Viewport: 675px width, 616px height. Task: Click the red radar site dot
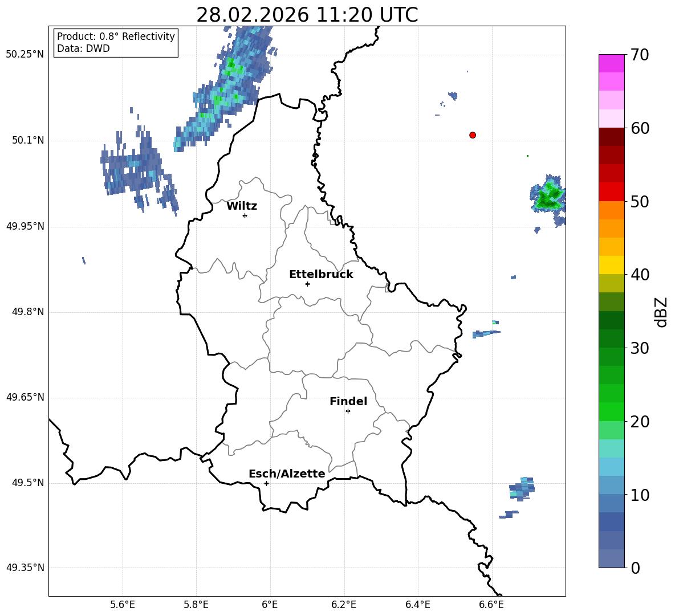[x=473, y=135]
